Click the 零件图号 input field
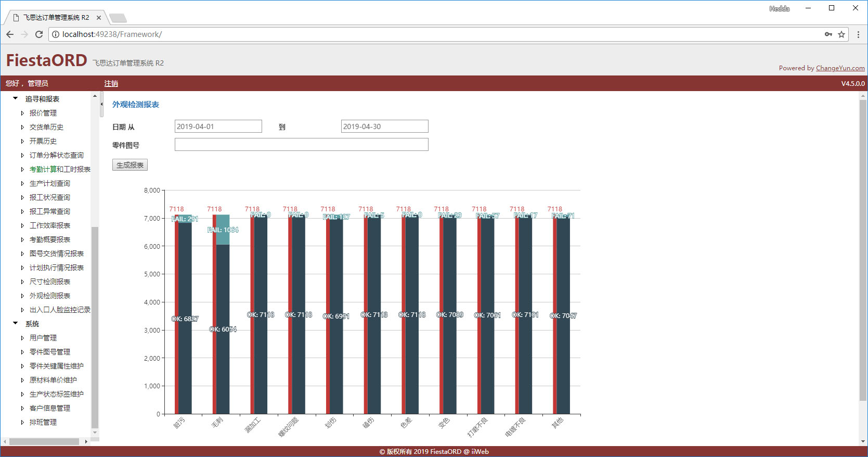Image resolution: width=868 pixels, height=457 pixels. [302, 145]
